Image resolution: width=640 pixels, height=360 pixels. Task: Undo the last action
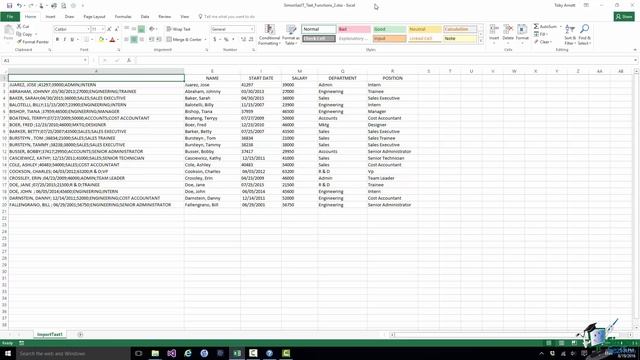tap(19, 6)
